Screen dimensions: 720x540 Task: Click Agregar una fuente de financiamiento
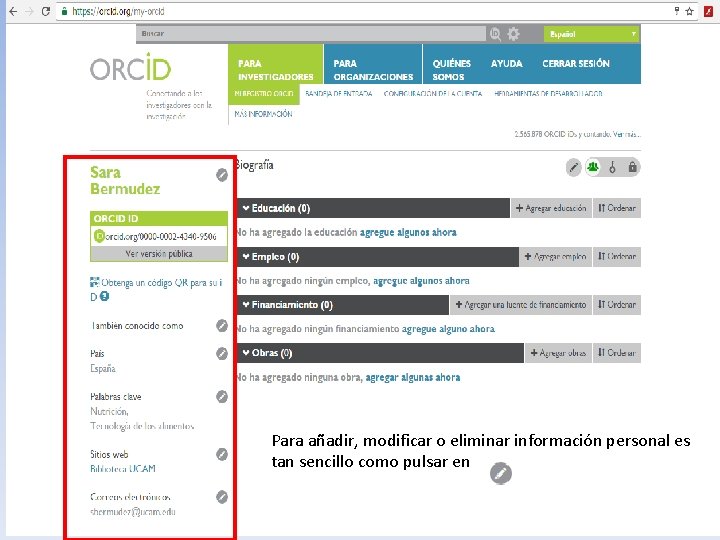(x=520, y=305)
